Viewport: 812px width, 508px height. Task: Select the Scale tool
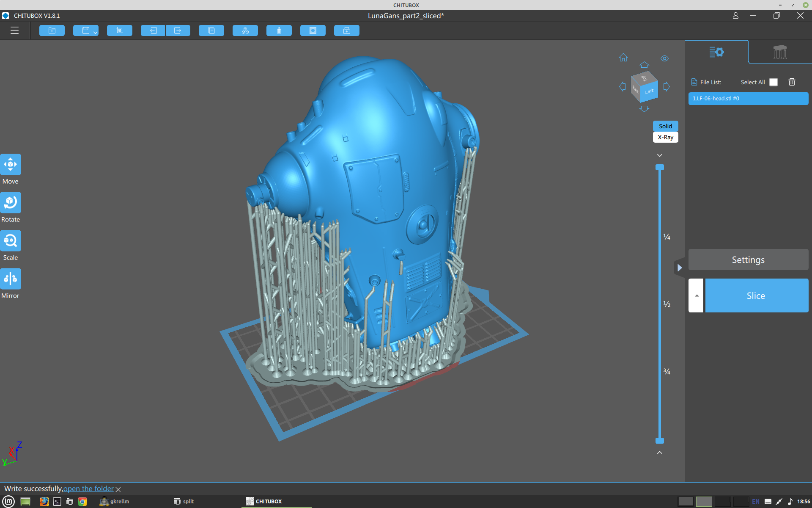11,241
